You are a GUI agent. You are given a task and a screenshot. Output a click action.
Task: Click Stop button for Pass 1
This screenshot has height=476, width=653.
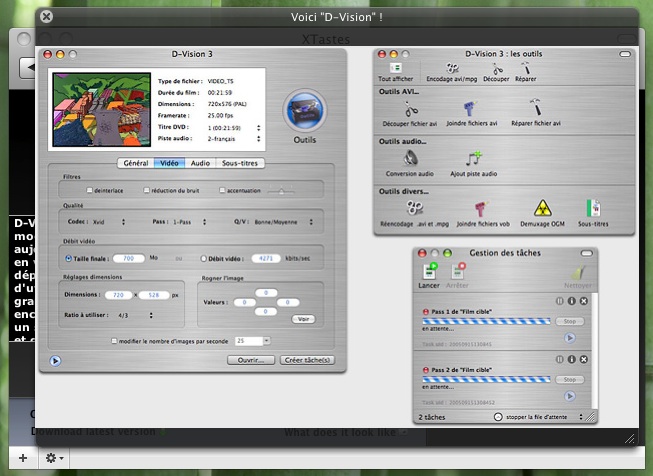tap(570, 321)
